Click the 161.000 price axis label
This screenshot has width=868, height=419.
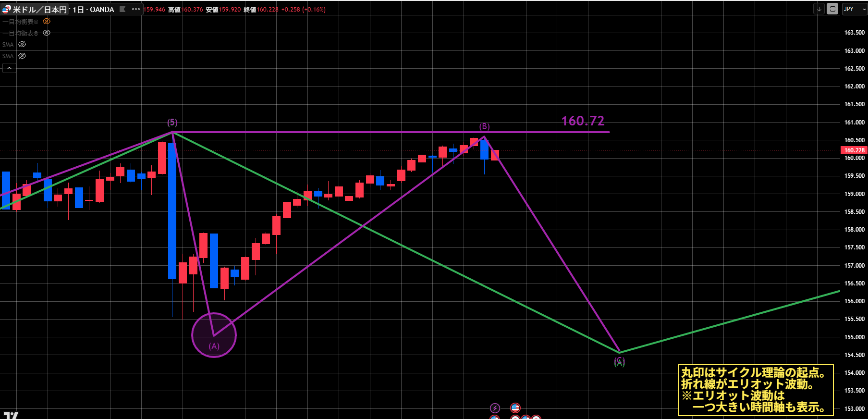pos(855,123)
